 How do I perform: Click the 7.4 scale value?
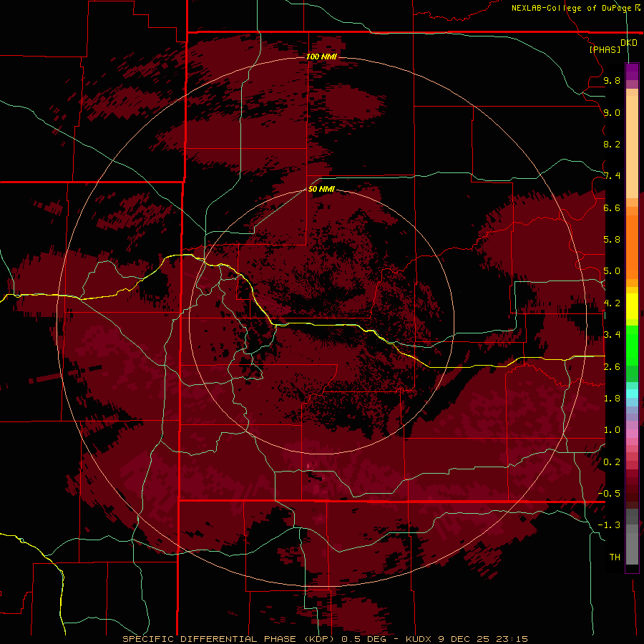[612, 176]
